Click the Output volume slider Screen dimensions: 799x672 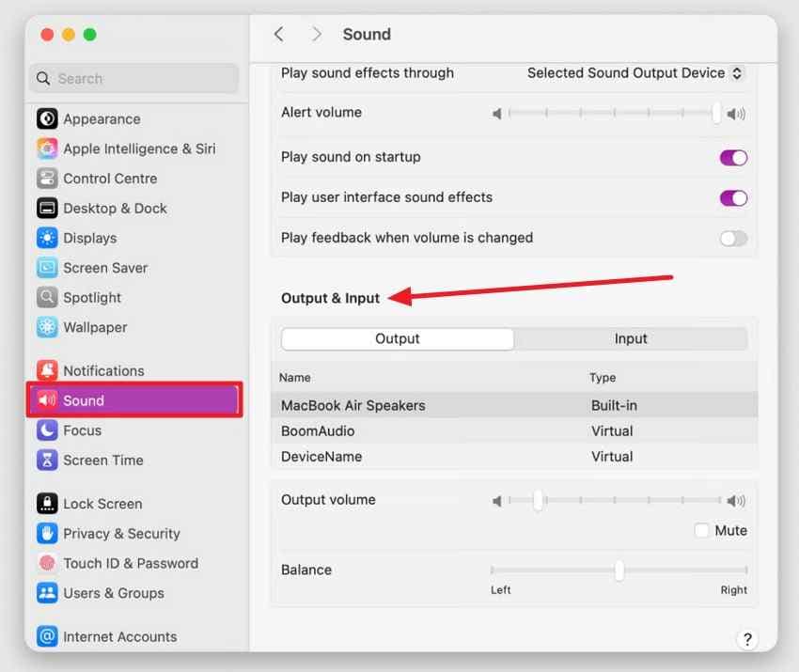point(615,500)
